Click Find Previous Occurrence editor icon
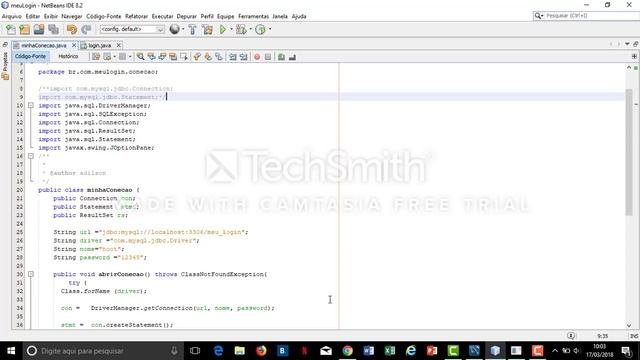Screen dimensions: 640x360 coord(151,57)
